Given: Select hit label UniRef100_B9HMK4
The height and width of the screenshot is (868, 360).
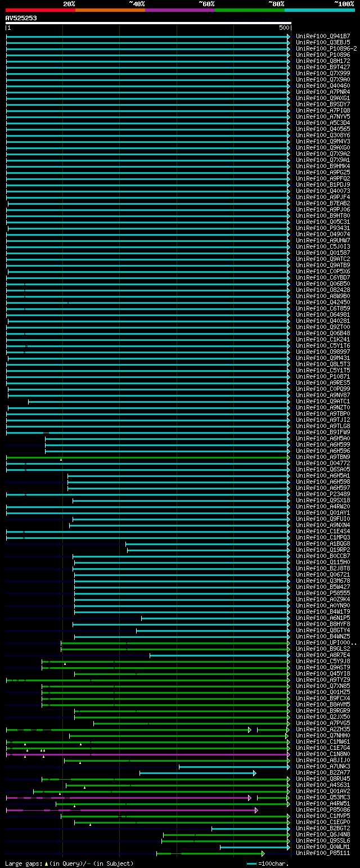Looking at the screenshot, I should [x=323, y=167].
